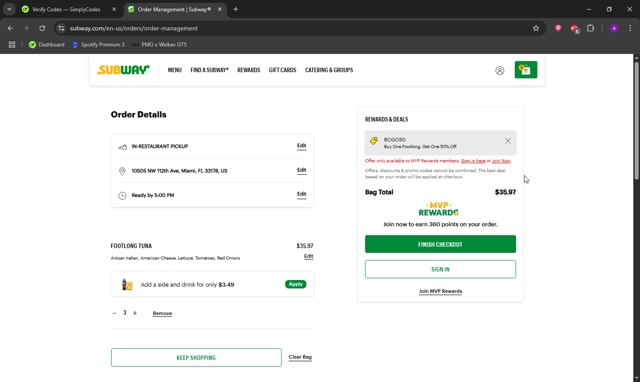This screenshot has height=382, width=640.
Task: Click Sign in here link in offer notice
Action: click(x=473, y=161)
